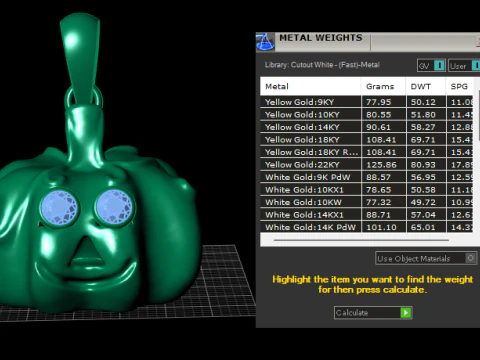
Task: Select the Yellow Gold:22KY row
Action: [367, 165]
